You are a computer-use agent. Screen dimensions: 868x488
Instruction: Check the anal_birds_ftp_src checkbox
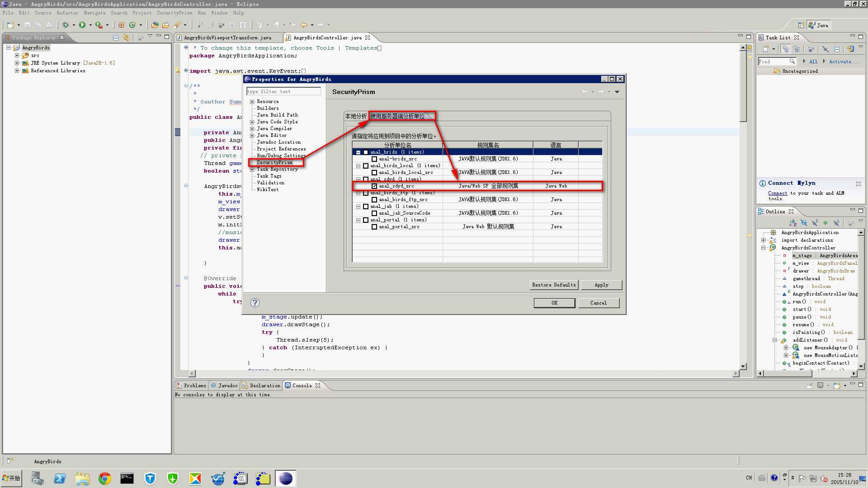[x=374, y=200]
